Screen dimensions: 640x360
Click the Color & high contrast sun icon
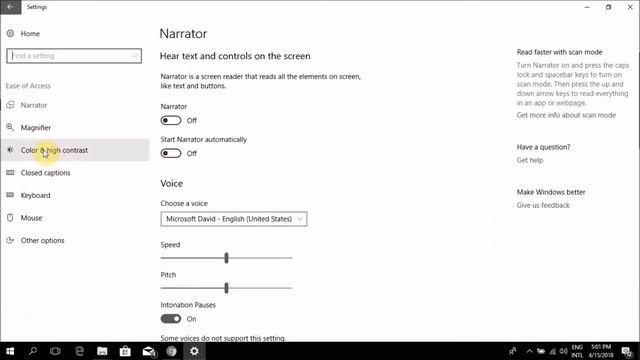[10, 150]
